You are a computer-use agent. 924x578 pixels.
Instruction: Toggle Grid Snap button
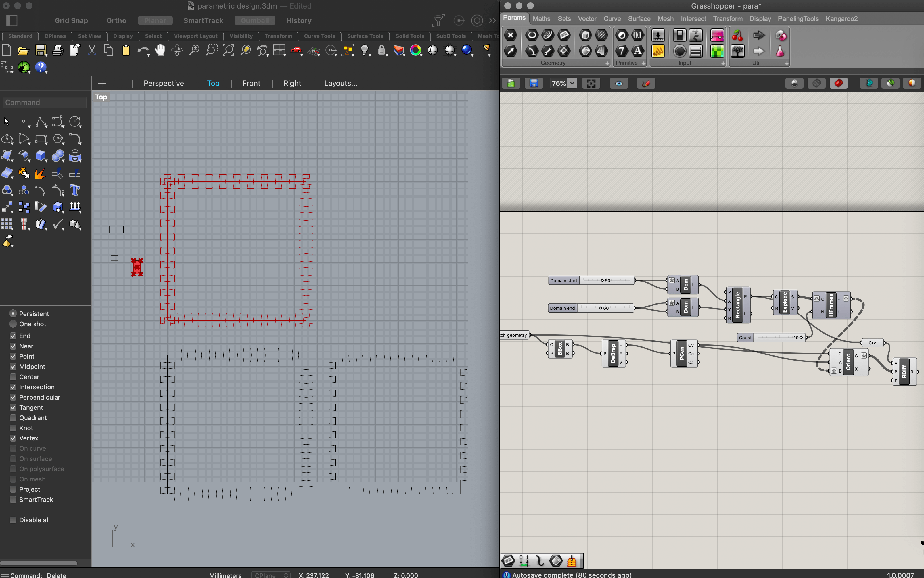pos(72,21)
